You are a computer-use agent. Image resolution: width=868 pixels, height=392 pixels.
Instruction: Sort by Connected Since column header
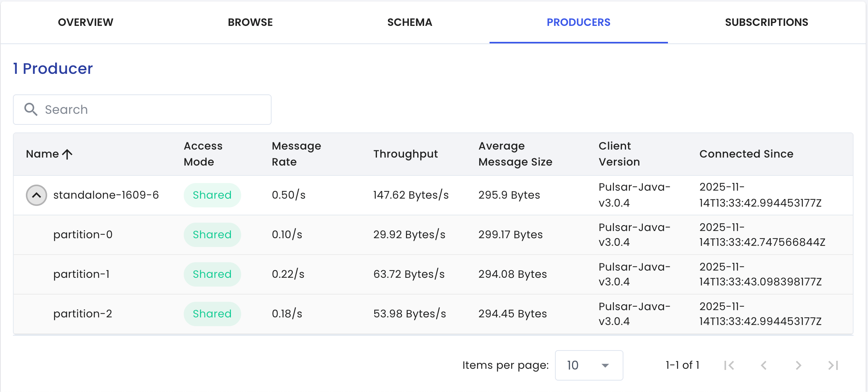746,154
